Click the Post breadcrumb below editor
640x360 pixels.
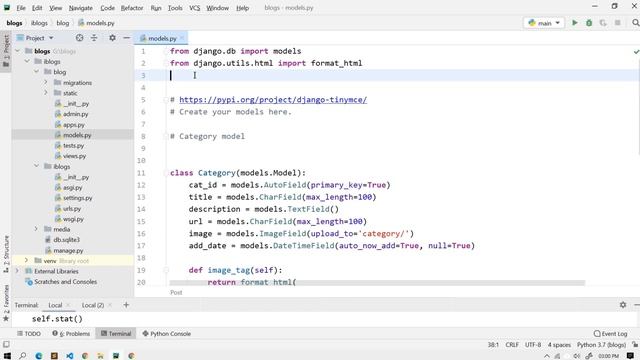pyautogui.click(x=176, y=292)
